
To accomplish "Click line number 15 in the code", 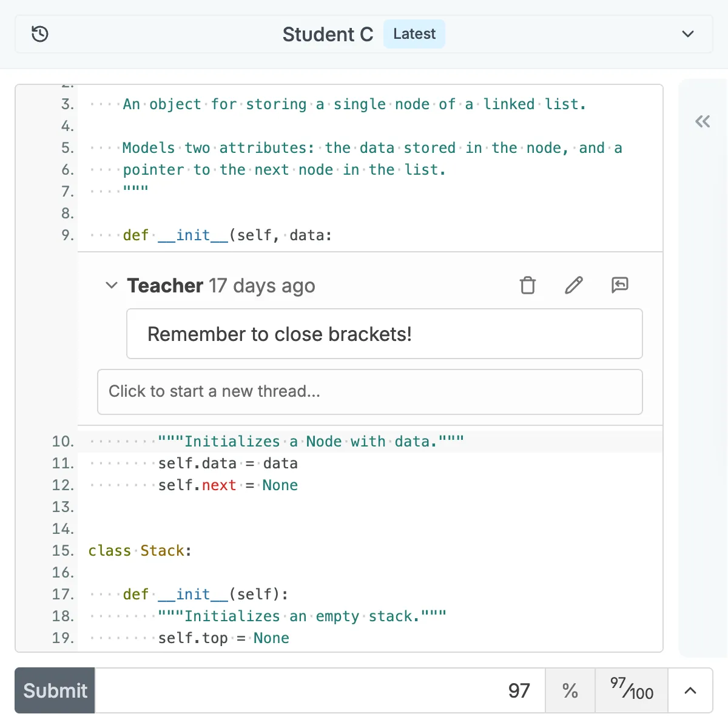I will 62,550.
